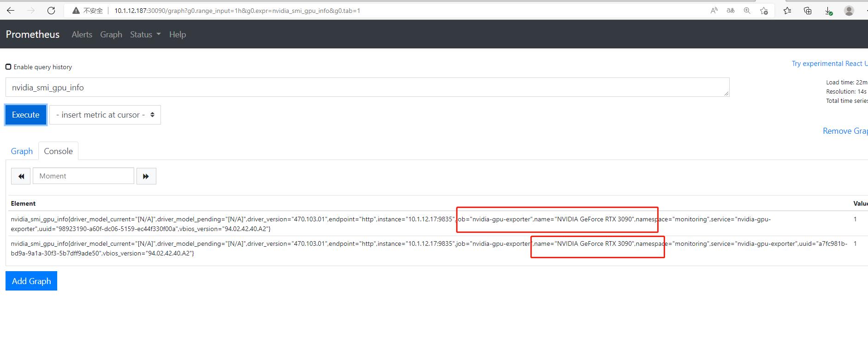The width and height of the screenshot is (868, 356).
Task: Step the moment forward with the fast-forward button
Action: coord(146,176)
